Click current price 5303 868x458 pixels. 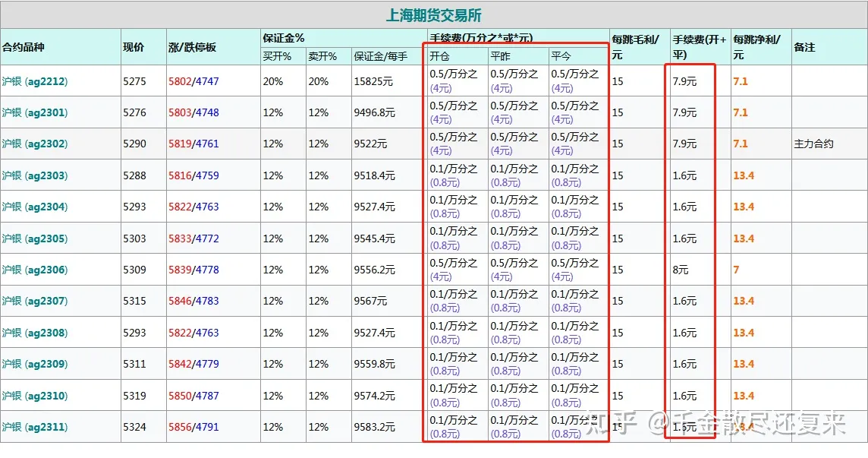pos(134,238)
